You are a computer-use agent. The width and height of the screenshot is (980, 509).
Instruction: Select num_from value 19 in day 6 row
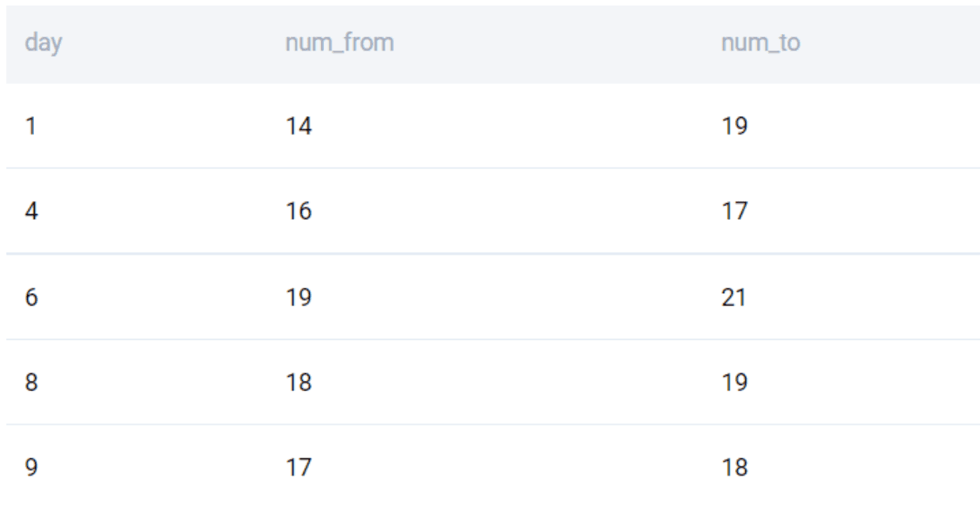[x=299, y=298]
